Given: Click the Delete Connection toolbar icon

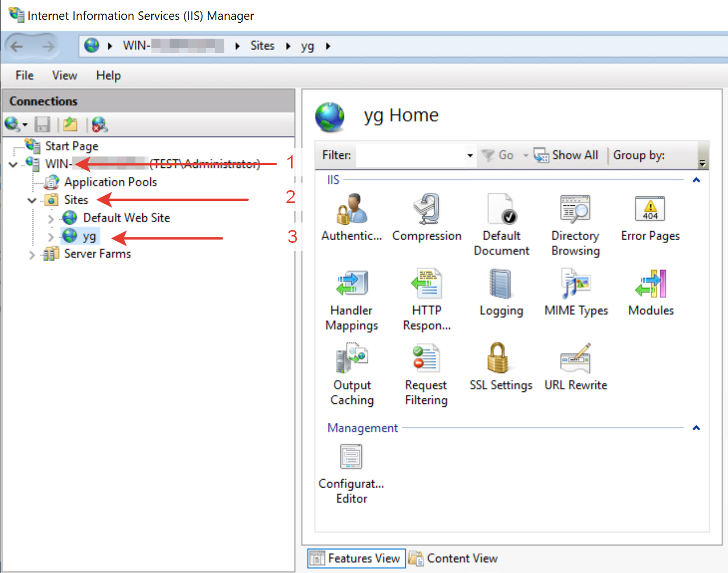Looking at the screenshot, I should tap(100, 124).
